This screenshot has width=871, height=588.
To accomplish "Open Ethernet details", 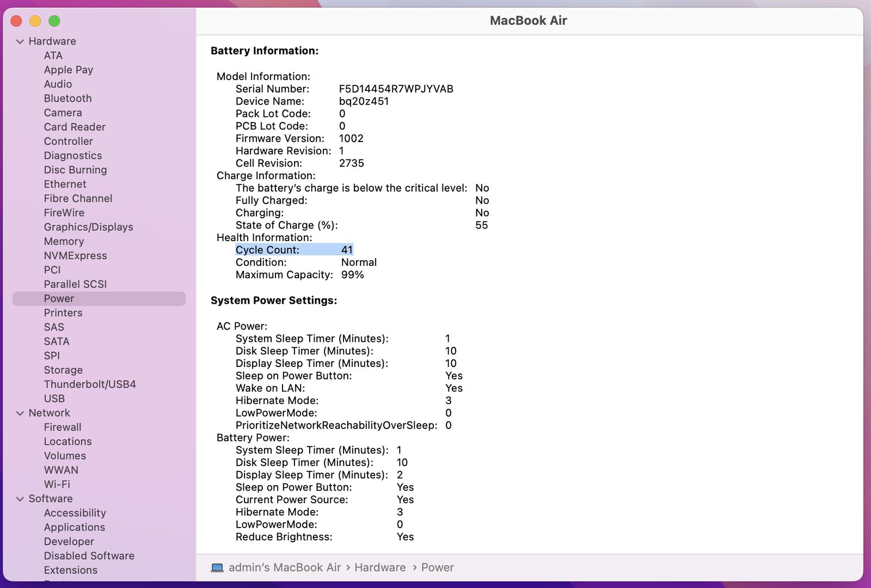I will (65, 184).
